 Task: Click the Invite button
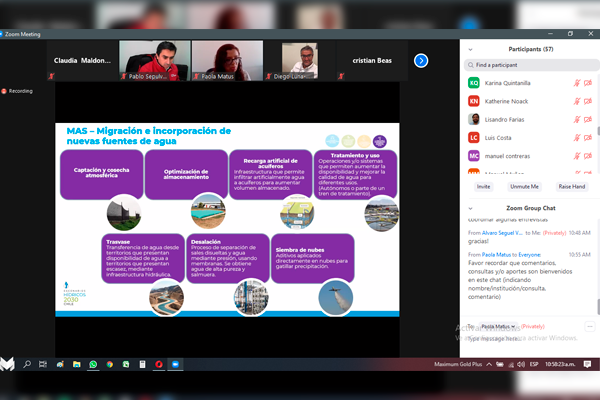click(484, 186)
